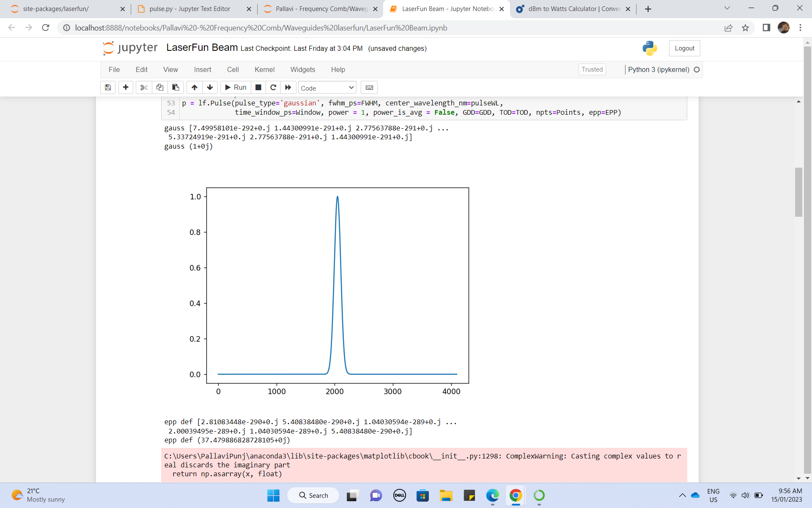Viewport: 812px width, 508px height.
Task: Cut the selected cell
Action: click(x=143, y=87)
